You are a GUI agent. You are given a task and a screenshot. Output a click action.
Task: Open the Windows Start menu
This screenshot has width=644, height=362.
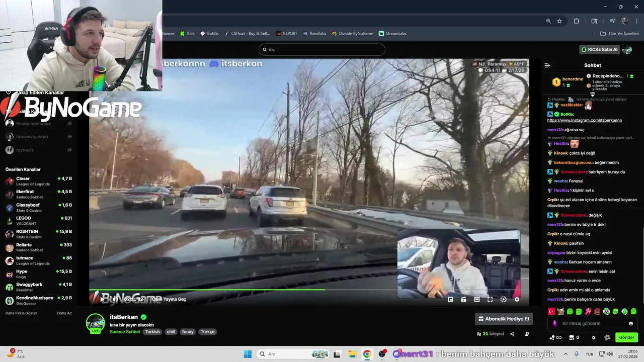[x=248, y=354]
